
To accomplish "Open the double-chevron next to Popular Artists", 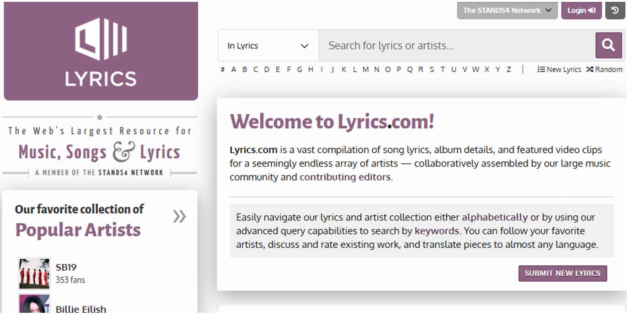I will point(179,216).
